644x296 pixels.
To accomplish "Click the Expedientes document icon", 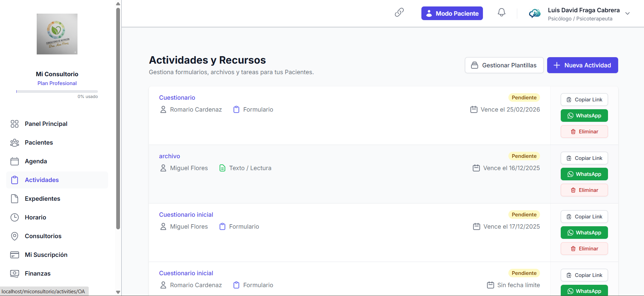I will pos(15,199).
